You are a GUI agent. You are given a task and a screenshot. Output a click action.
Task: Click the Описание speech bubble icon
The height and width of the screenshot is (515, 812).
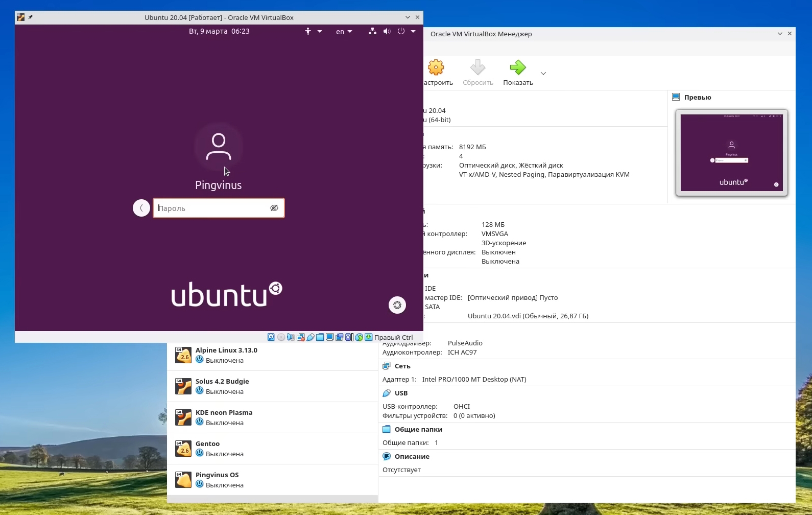387,456
